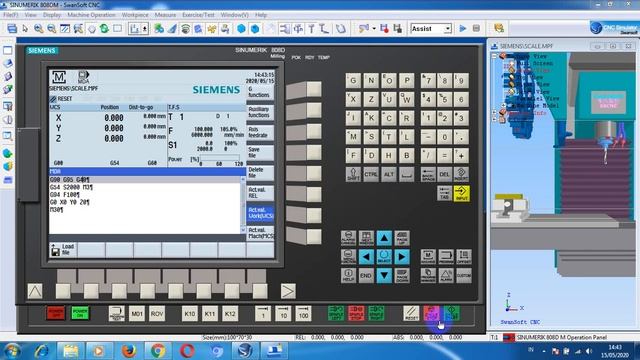640x360 pixels.
Task: Open the Offset operating area key
Action: click(x=464, y=257)
